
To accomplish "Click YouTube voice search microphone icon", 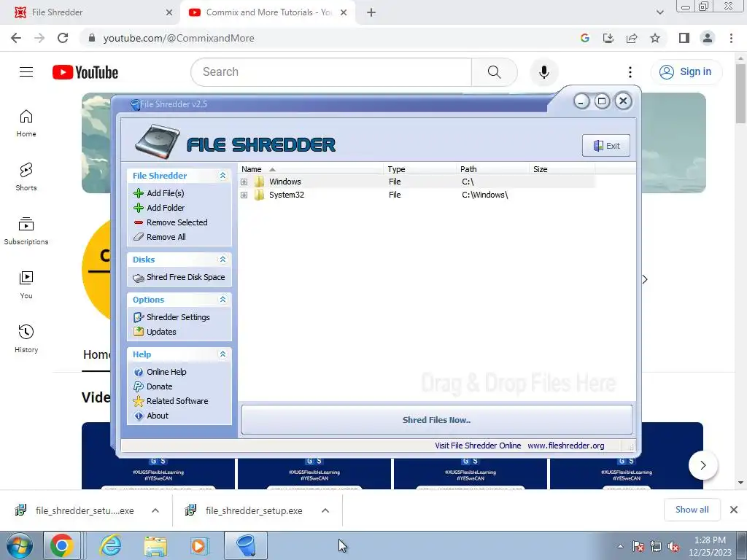I will click(x=544, y=72).
